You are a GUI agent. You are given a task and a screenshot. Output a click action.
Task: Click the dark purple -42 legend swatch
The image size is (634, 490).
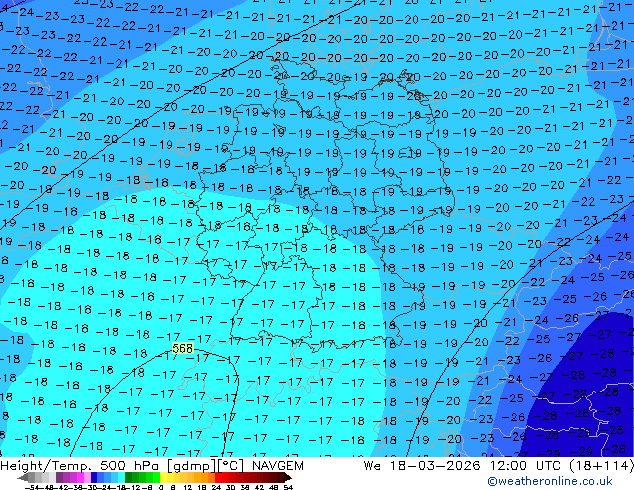[x=59, y=478]
